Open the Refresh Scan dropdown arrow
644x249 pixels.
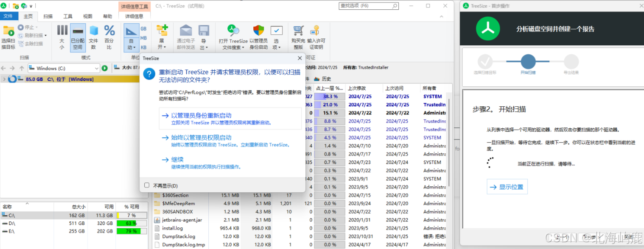46,36
